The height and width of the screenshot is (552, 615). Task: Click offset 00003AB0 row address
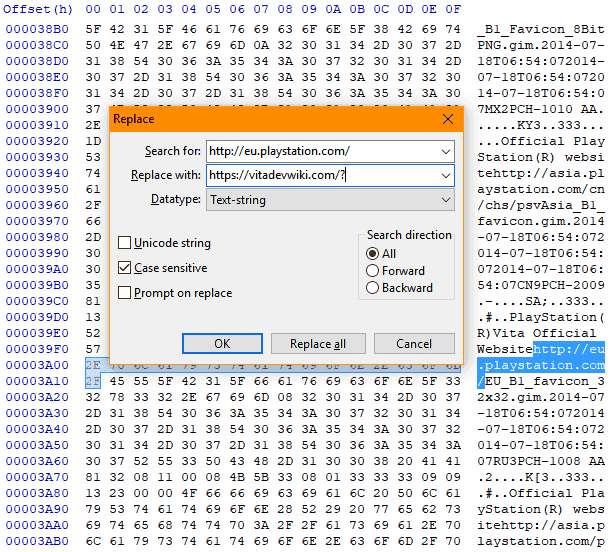[37, 541]
